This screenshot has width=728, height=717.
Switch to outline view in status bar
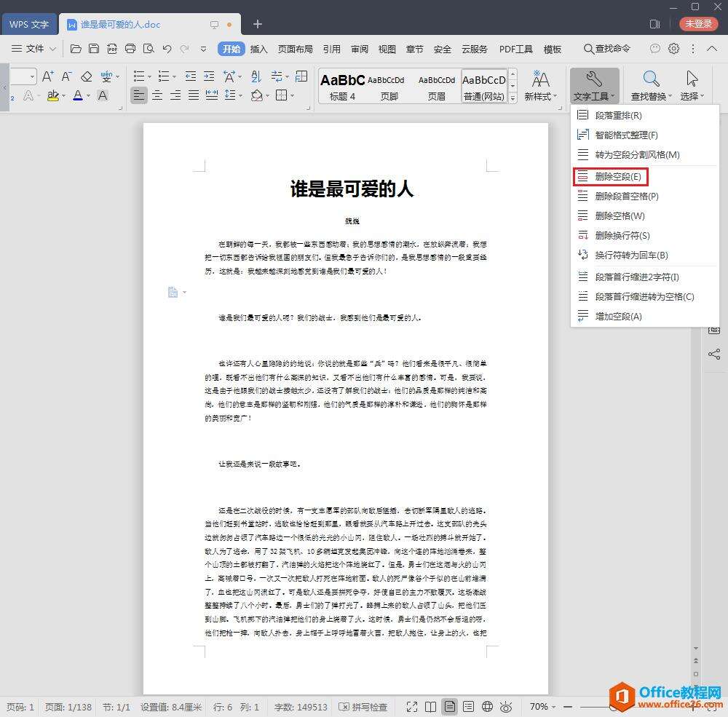[469, 706]
